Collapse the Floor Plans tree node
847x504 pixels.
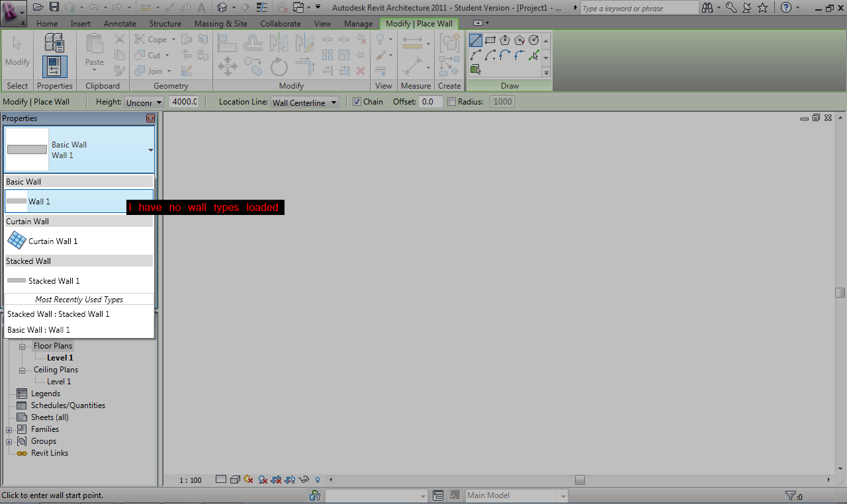(x=22, y=346)
